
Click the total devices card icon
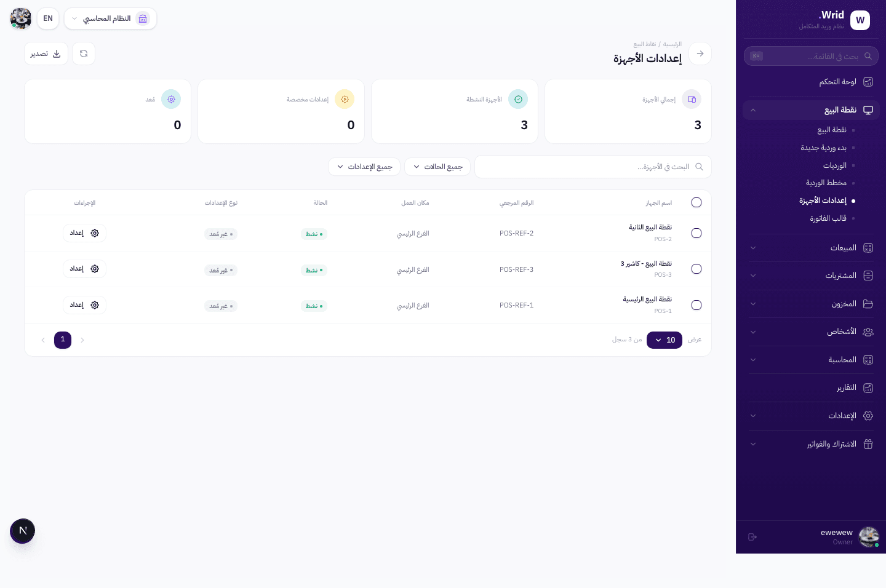point(692,99)
